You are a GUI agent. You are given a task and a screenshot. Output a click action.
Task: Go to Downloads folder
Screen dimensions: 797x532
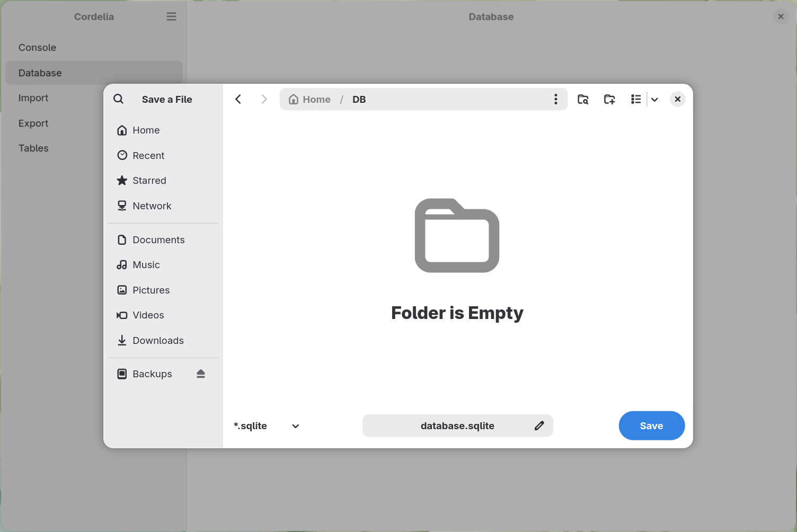point(163,341)
